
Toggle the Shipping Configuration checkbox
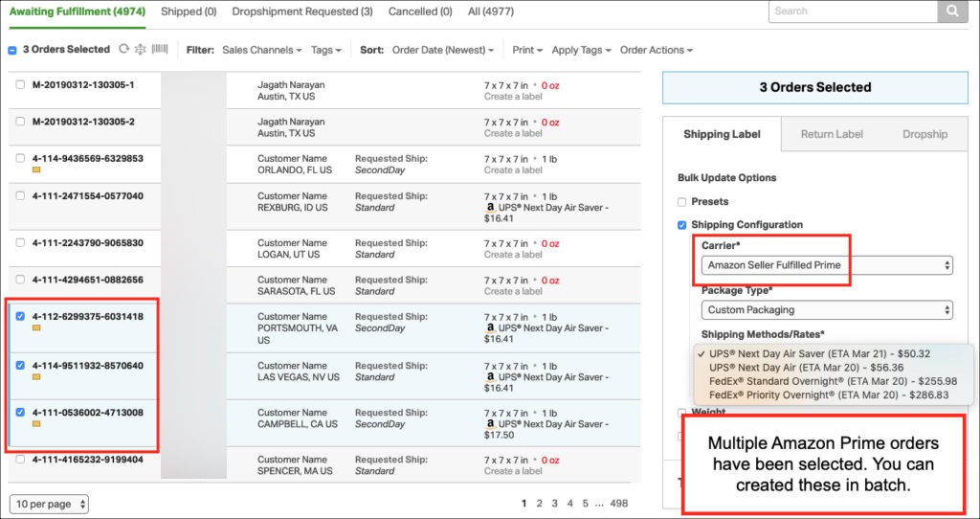[681, 225]
